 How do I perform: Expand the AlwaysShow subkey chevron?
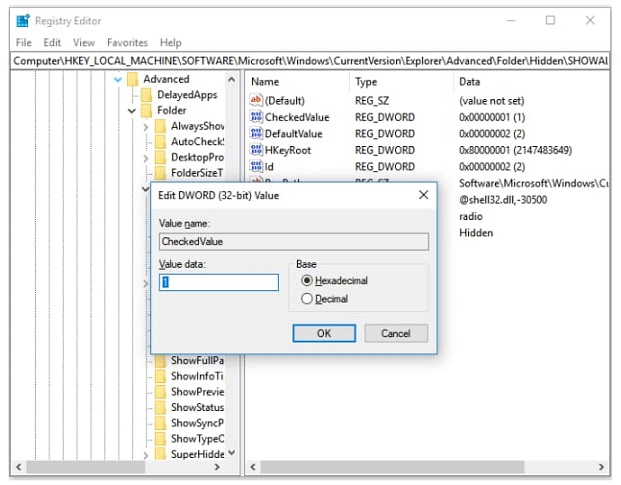(x=146, y=127)
